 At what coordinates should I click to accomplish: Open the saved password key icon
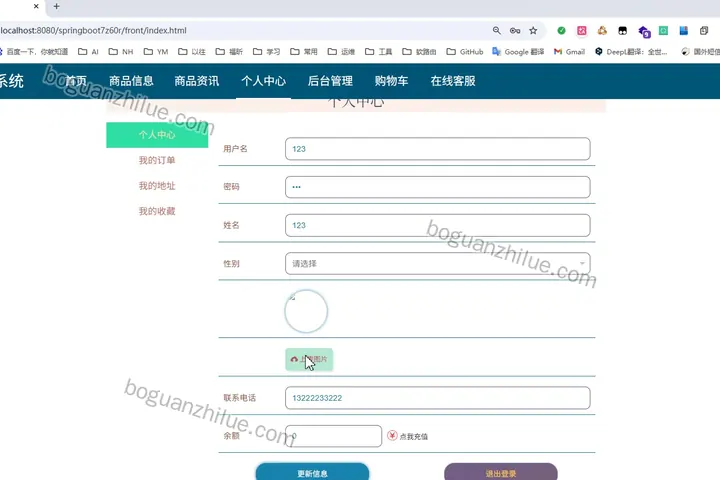pyautogui.click(x=515, y=30)
